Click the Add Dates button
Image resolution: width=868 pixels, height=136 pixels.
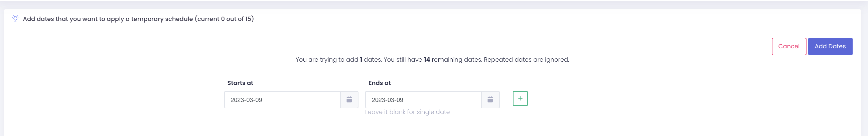coord(830,46)
